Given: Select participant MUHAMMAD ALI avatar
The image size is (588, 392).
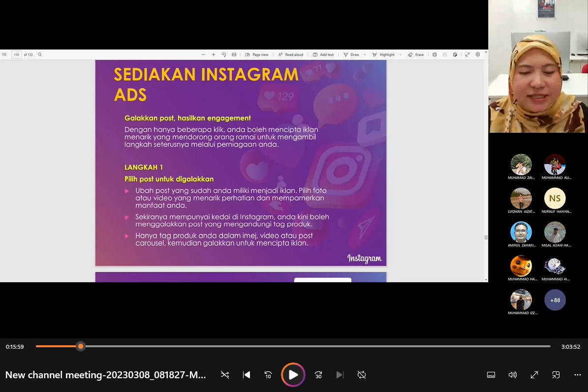Looking at the screenshot, I should pyautogui.click(x=555, y=164).
